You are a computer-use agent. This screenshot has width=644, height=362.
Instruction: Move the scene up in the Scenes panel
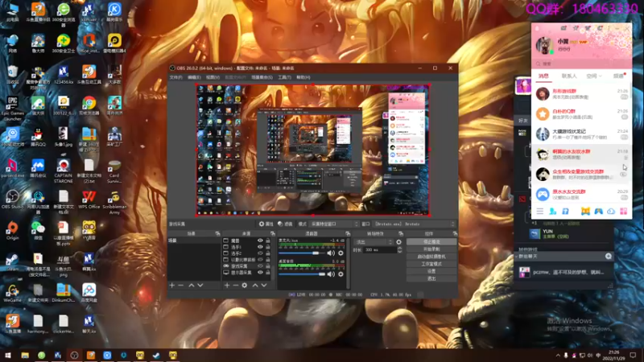tap(192, 286)
